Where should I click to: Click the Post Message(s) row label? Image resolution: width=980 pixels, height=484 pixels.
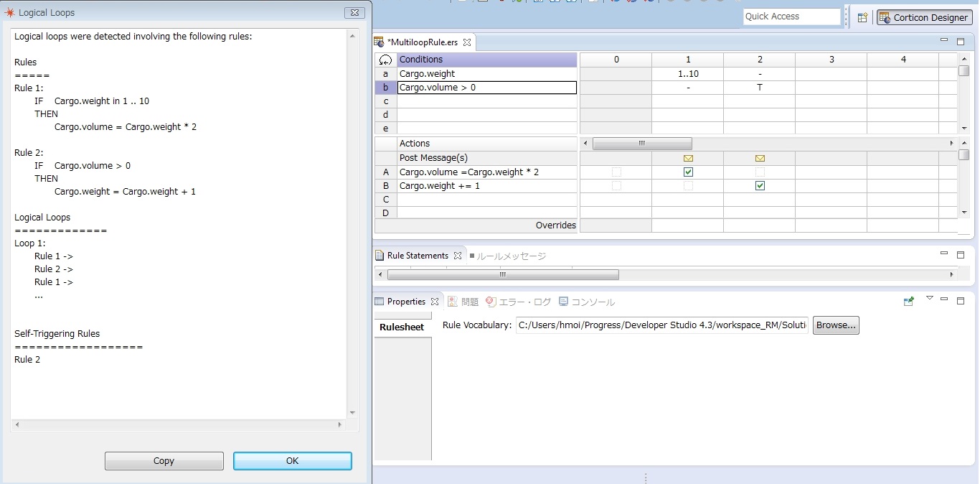[487, 158]
